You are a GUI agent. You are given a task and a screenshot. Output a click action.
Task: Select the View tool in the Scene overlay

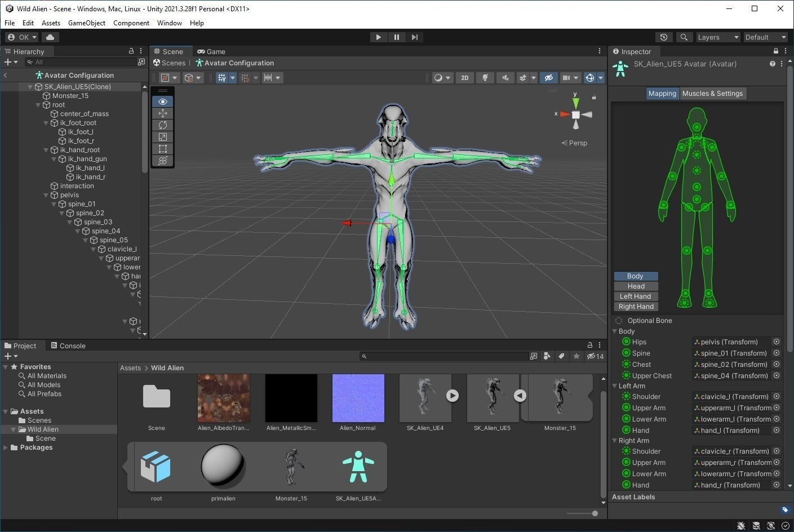click(x=163, y=101)
